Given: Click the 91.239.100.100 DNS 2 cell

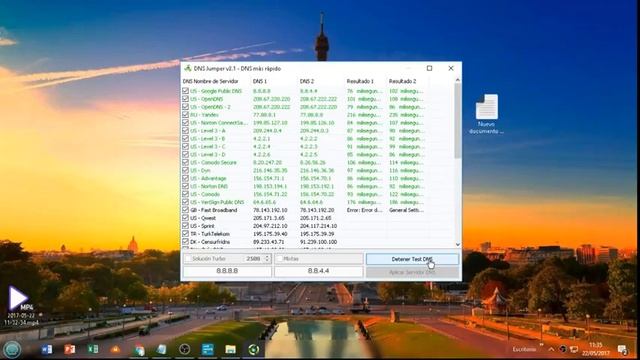Looking at the screenshot, I should [x=318, y=242].
